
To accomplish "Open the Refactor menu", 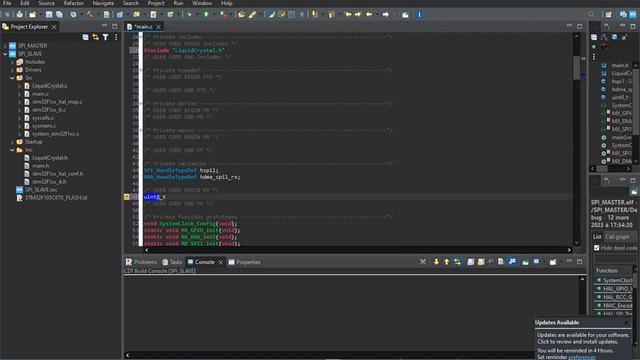I will [73, 3].
